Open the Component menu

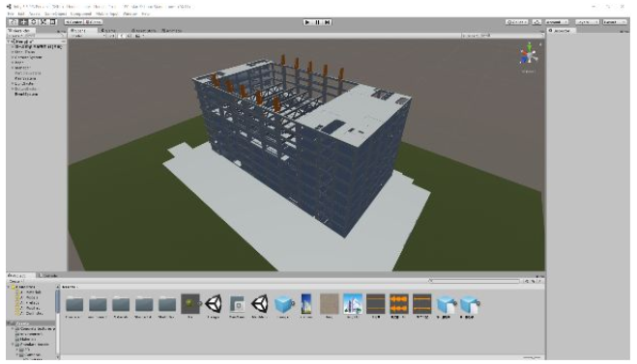click(x=81, y=14)
